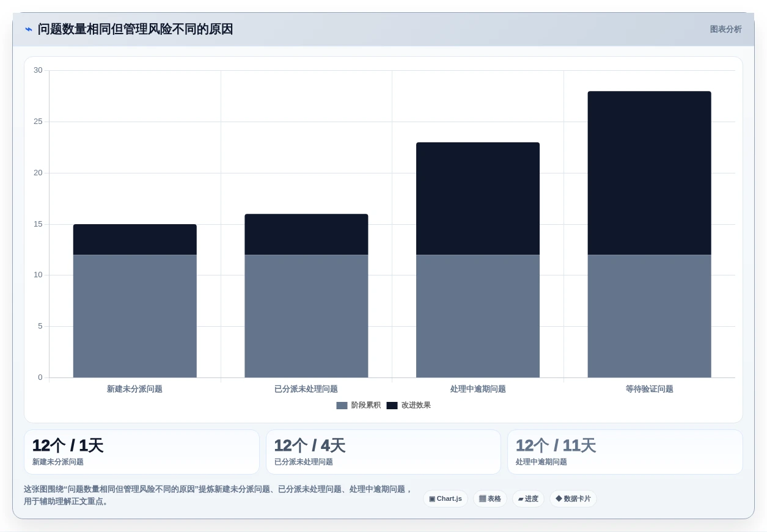767x532 pixels.
Task: Click the blue lightning icon beside the title
Action: point(29,29)
